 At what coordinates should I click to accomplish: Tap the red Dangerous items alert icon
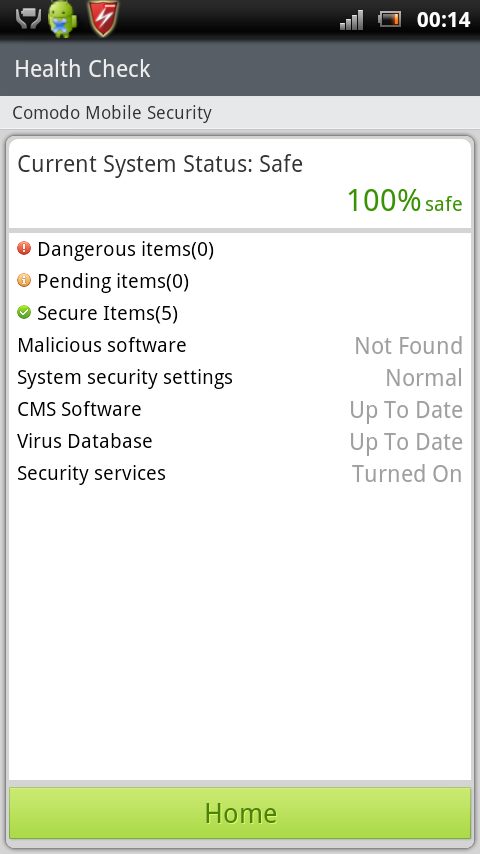pos(24,248)
